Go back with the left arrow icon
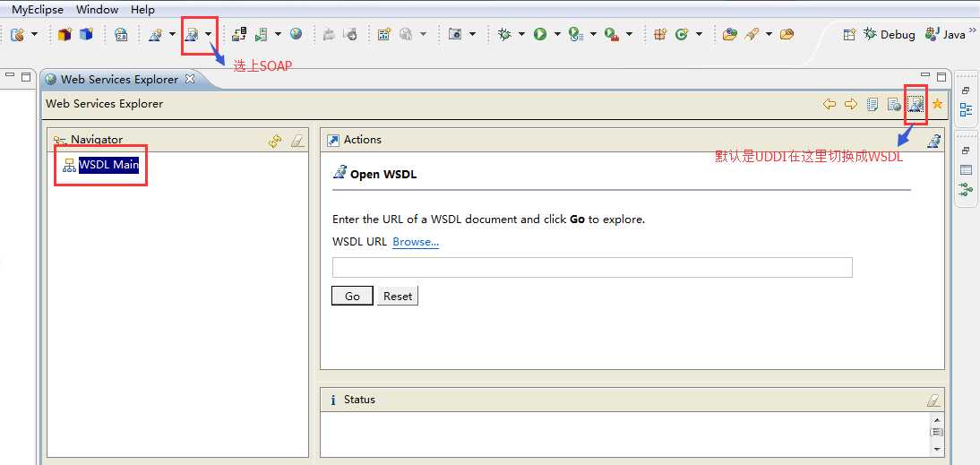Screen dimensions: 980x465 point(830,104)
